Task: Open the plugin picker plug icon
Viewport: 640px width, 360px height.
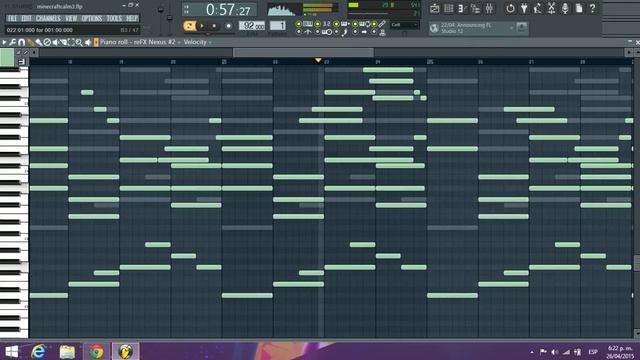Action: 524,8
